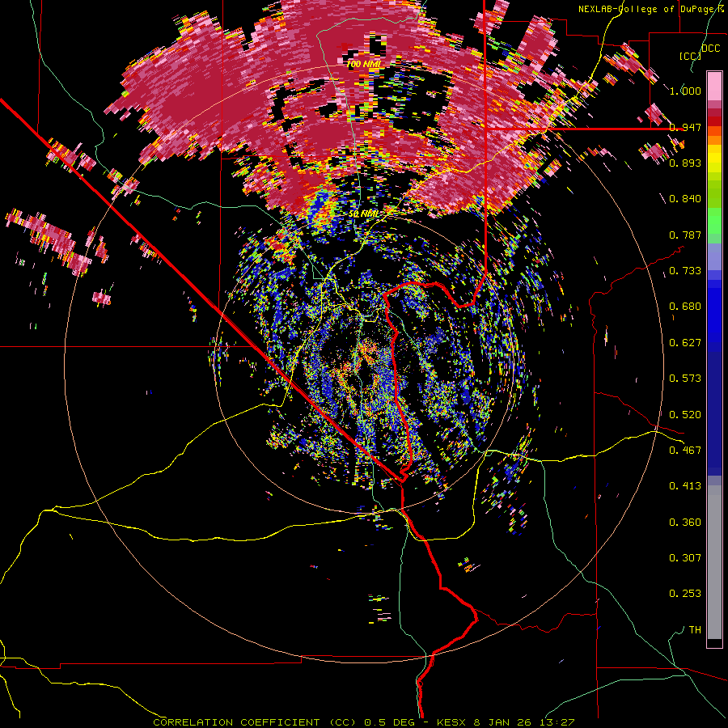Click the 0.733 scale value
Viewport: 728px width, 728px height.
(685, 271)
